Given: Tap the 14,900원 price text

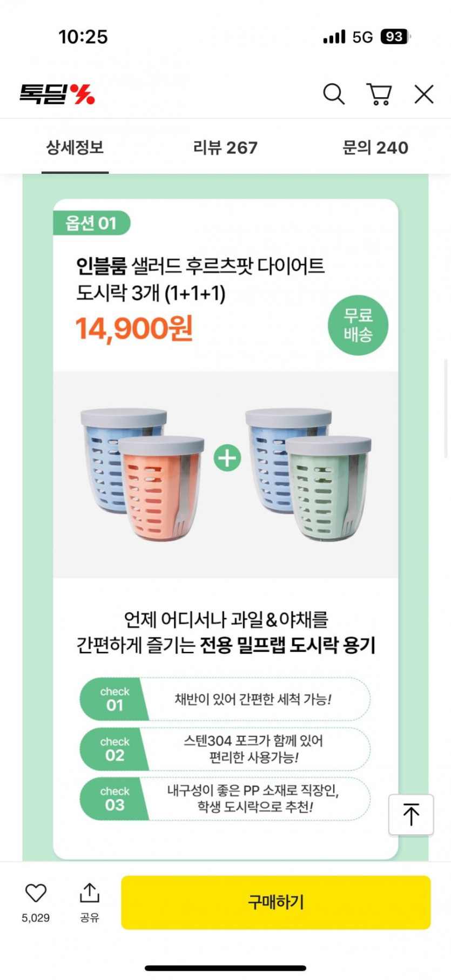Looking at the screenshot, I should [134, 328].
